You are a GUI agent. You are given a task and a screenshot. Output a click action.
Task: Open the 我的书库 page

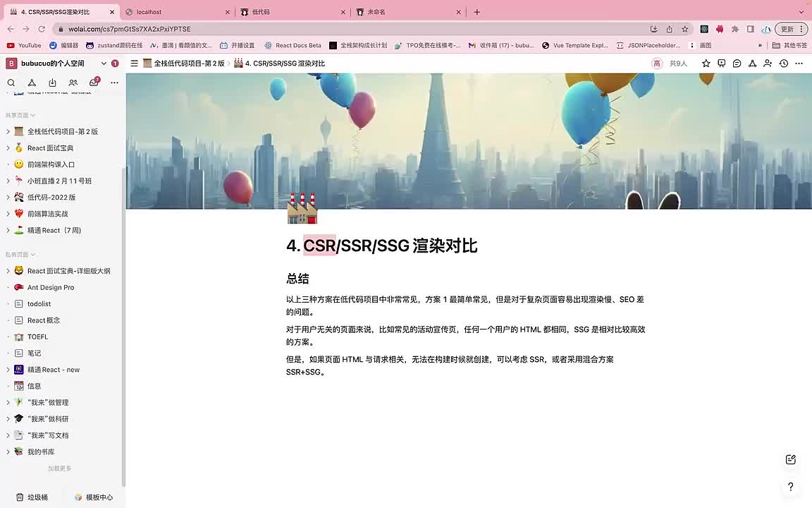coord(41,452)
